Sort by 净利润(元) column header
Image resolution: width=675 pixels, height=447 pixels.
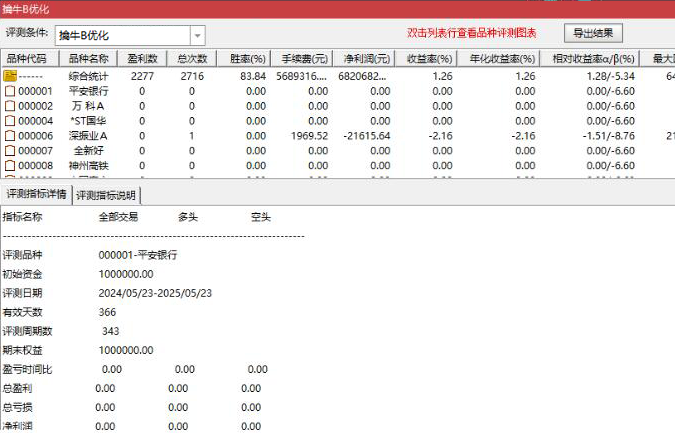[x=364, y=59]
